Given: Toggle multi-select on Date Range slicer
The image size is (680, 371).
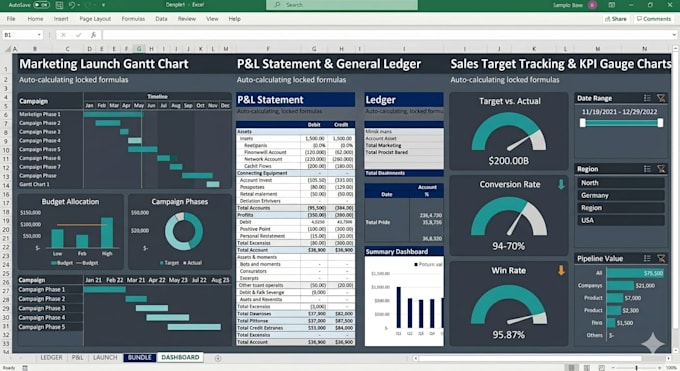Looking at the screenshot, I should click(647, 98).
